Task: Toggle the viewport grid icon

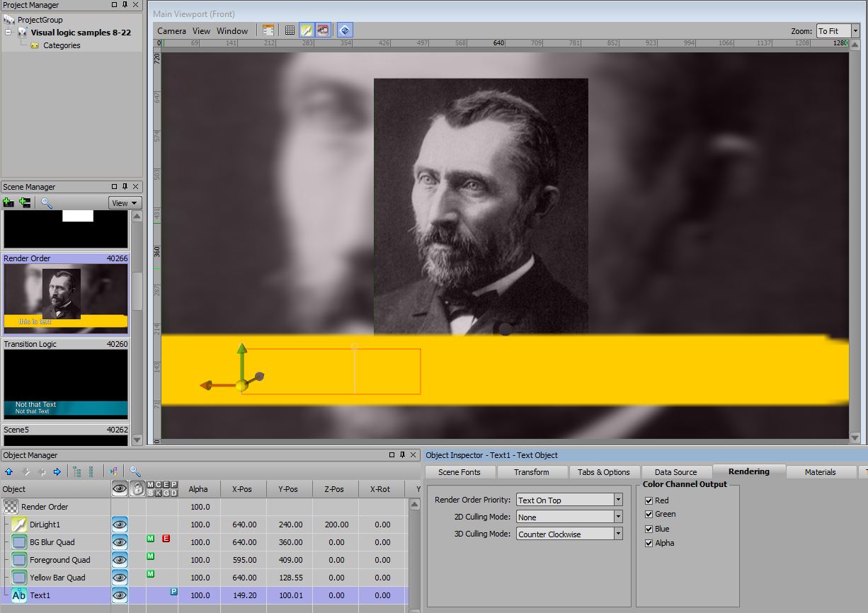Action: 290,30
